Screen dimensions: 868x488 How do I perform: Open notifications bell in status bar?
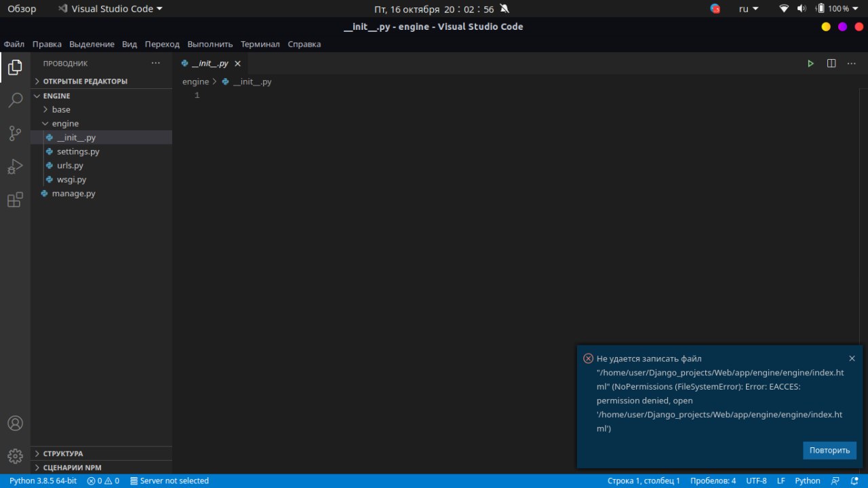point(854,481)
